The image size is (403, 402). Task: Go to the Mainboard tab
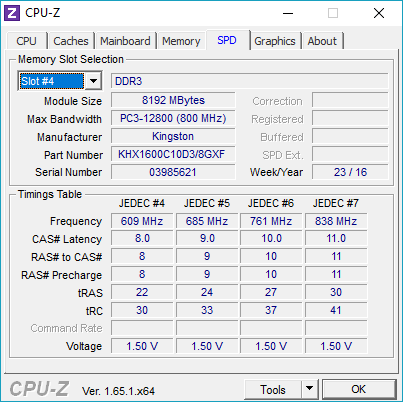click(125, 41)
